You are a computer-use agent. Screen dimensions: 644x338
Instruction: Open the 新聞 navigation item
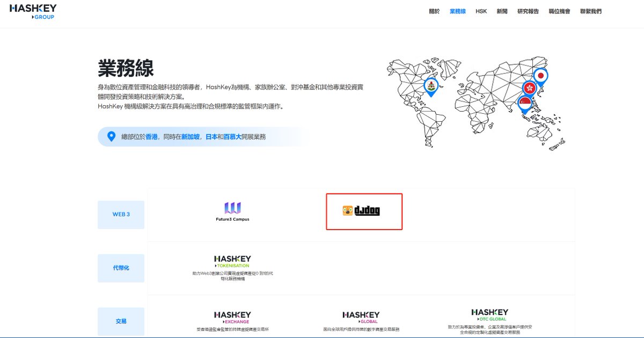coord(502,11)
